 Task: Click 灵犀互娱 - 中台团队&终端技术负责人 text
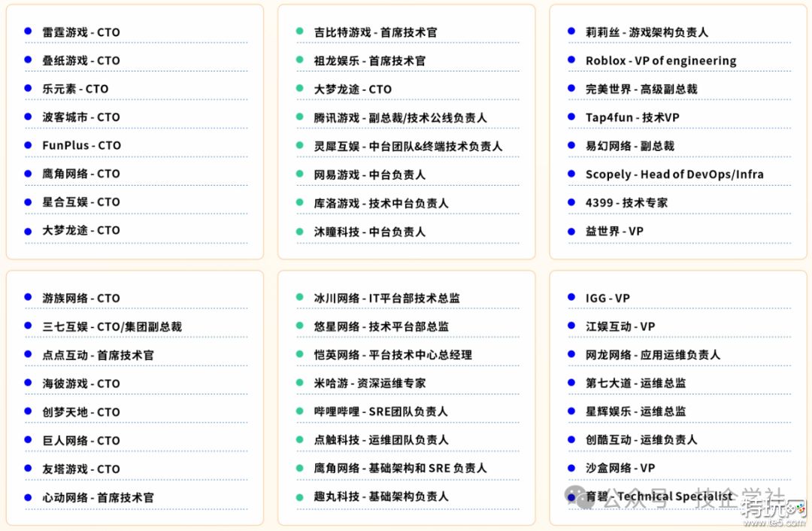(x=408, y=145)
